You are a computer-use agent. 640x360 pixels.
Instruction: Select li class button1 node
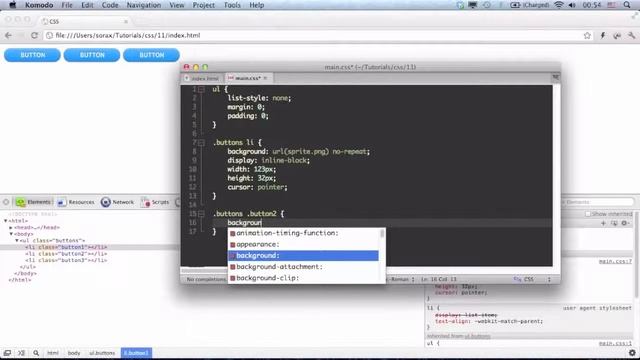66,247
